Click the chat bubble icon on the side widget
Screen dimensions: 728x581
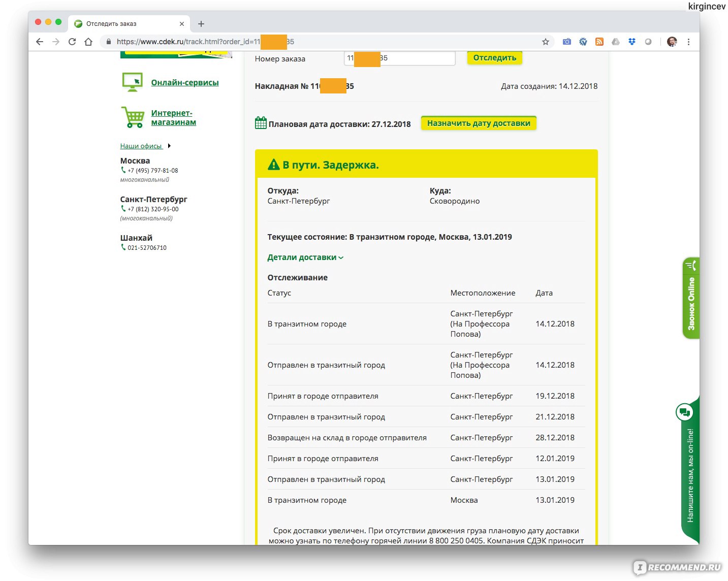point(684,412)
